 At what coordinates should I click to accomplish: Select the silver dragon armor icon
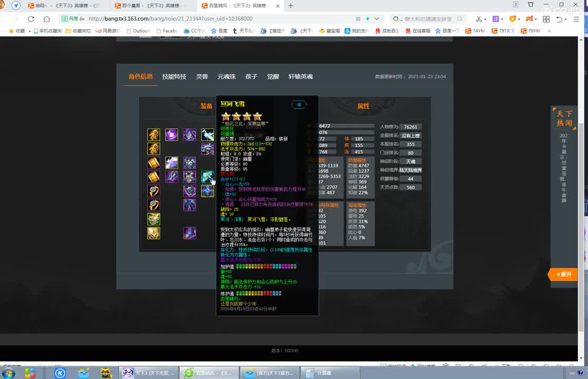point(208,148)
